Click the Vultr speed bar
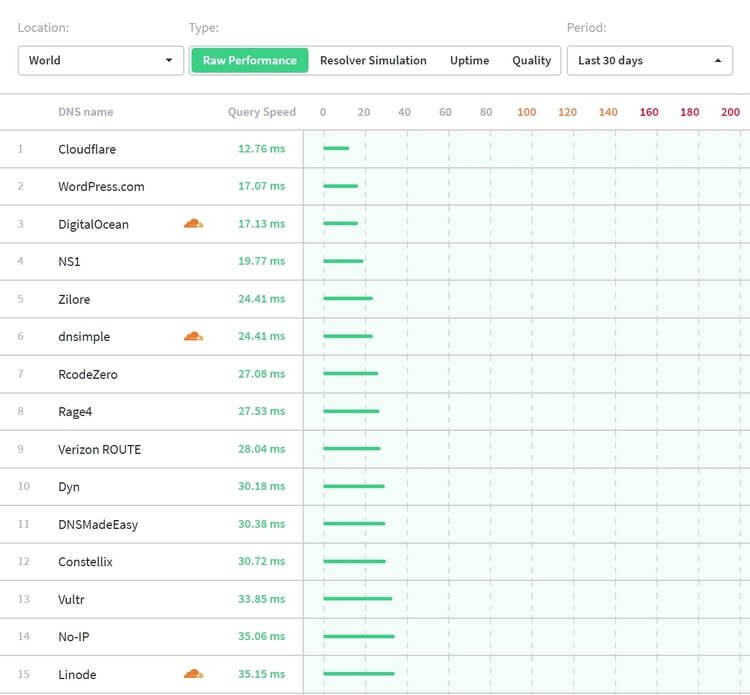The width and height of the screenshot is (750, 695). [x=358, y=599]
